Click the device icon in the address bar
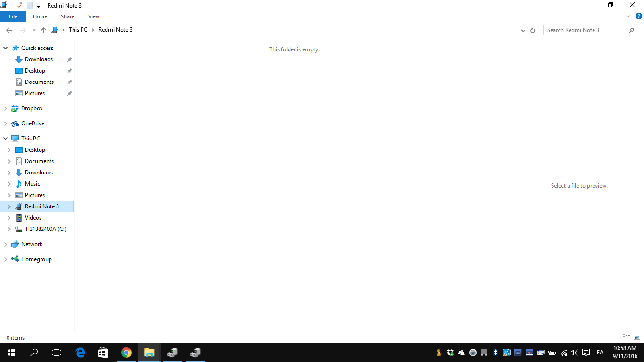 [x=55, y=30]
